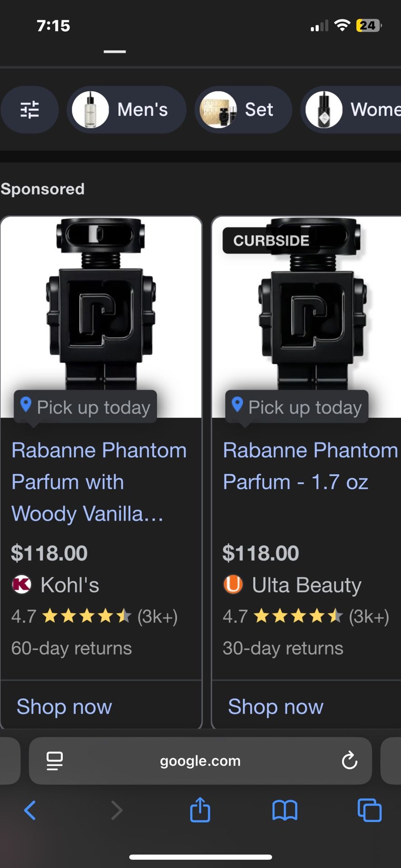Select the Set filter chip
Screen dimensions: 401x868
243,109
